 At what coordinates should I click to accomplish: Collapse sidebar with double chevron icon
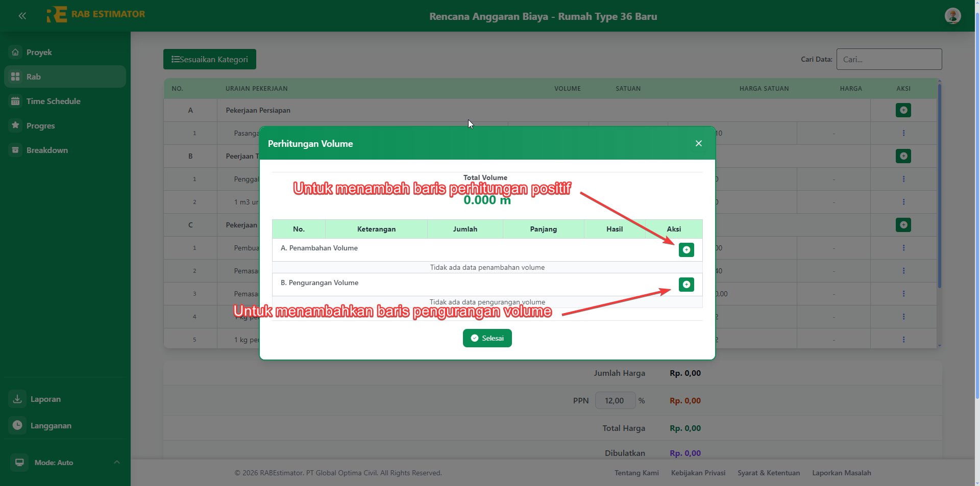[x=22, y=16]
